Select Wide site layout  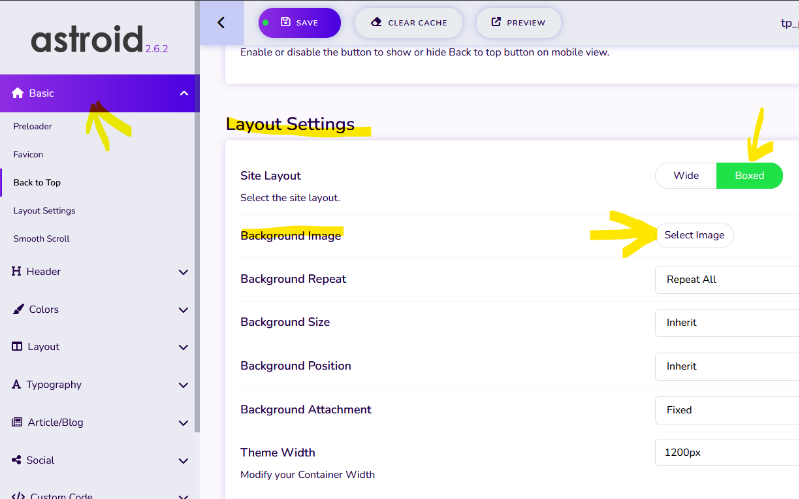[x=686, y=175]
